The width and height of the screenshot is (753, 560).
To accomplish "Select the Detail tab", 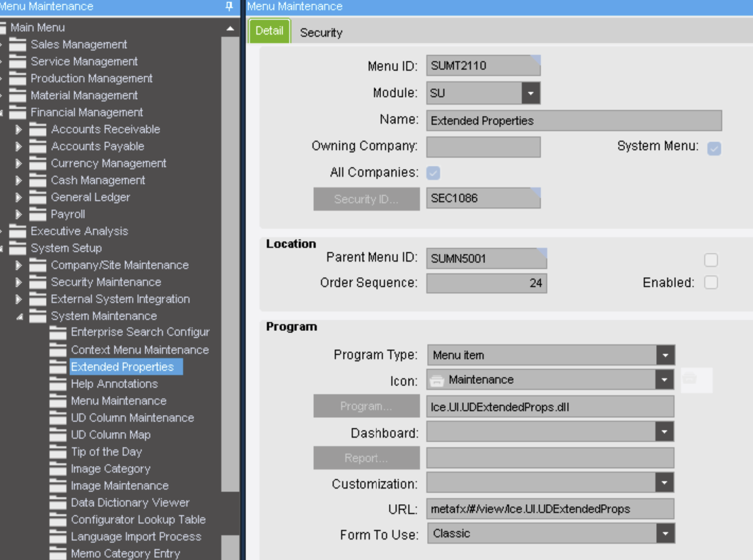I will 269,31.
